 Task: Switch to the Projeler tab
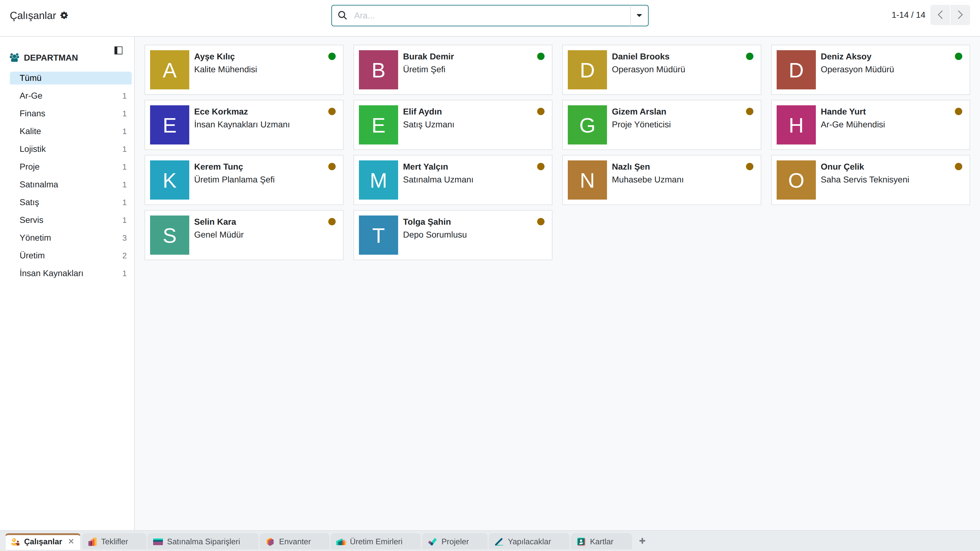pos(454,542)
